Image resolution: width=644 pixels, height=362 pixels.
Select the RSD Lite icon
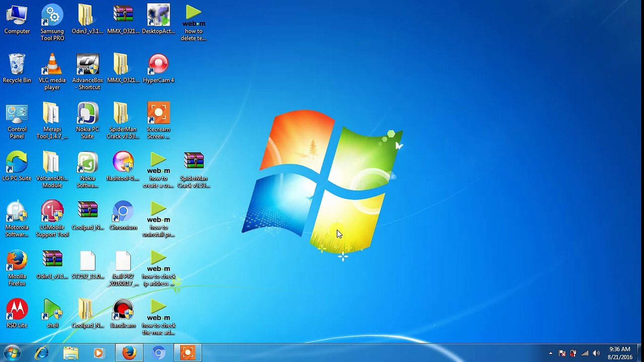tap(17, 314)
